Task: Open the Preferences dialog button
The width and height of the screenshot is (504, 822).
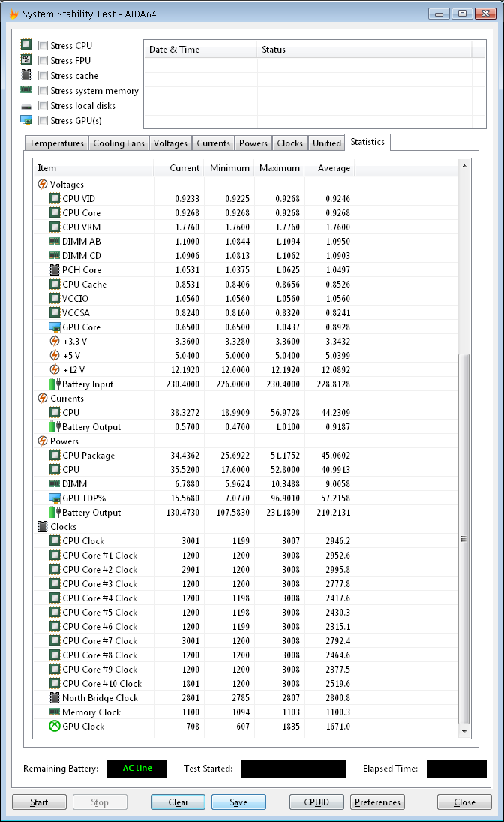Action: pos(377,802)
